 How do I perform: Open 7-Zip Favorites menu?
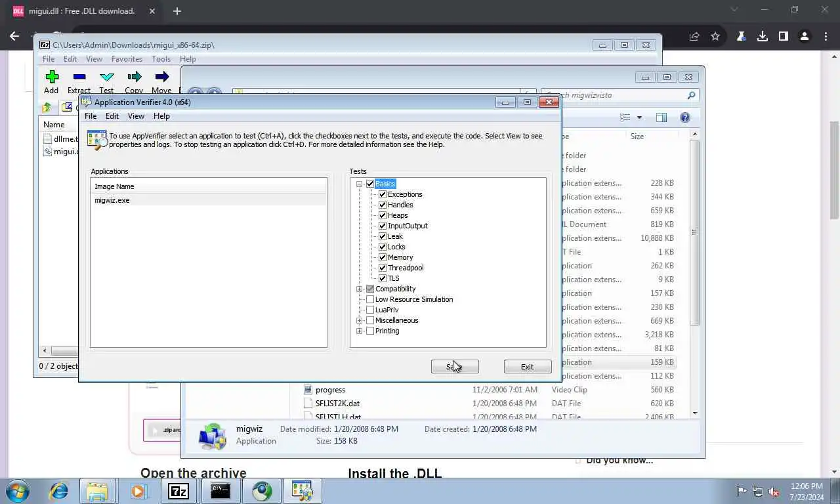(x=127, y=59)
